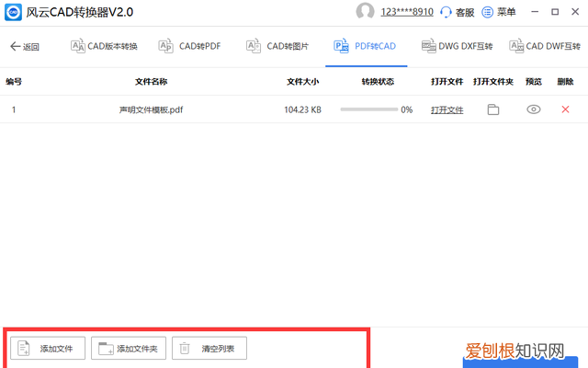Select the PDF转CAD tab
Viewport: 588px width, 368px height.
tap(365, 46)
